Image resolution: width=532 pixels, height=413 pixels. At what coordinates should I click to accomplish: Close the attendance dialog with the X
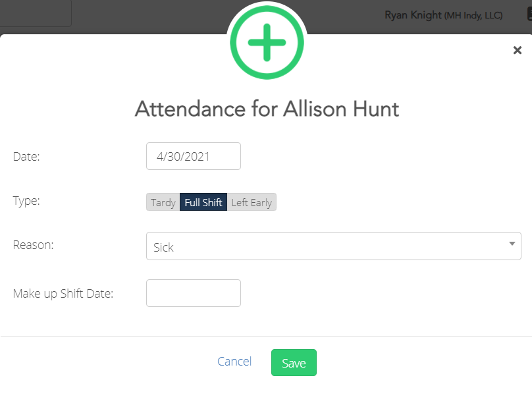click(517, 51)
